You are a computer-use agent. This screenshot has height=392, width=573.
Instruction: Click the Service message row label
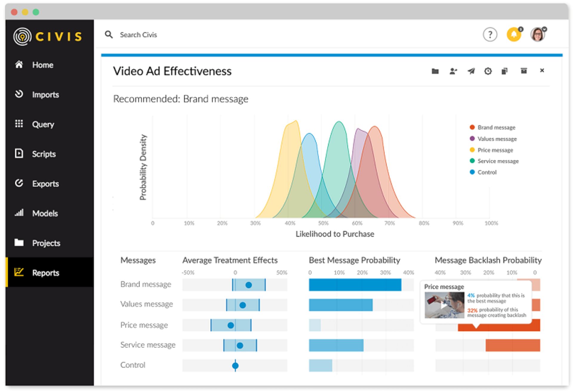(148, 345)
